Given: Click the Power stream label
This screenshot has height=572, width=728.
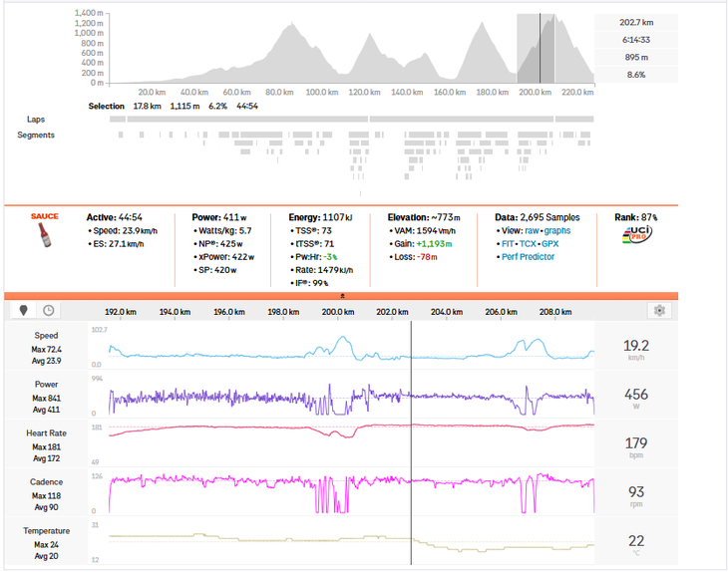Looking at the screenshot, I should click(46, 384).
